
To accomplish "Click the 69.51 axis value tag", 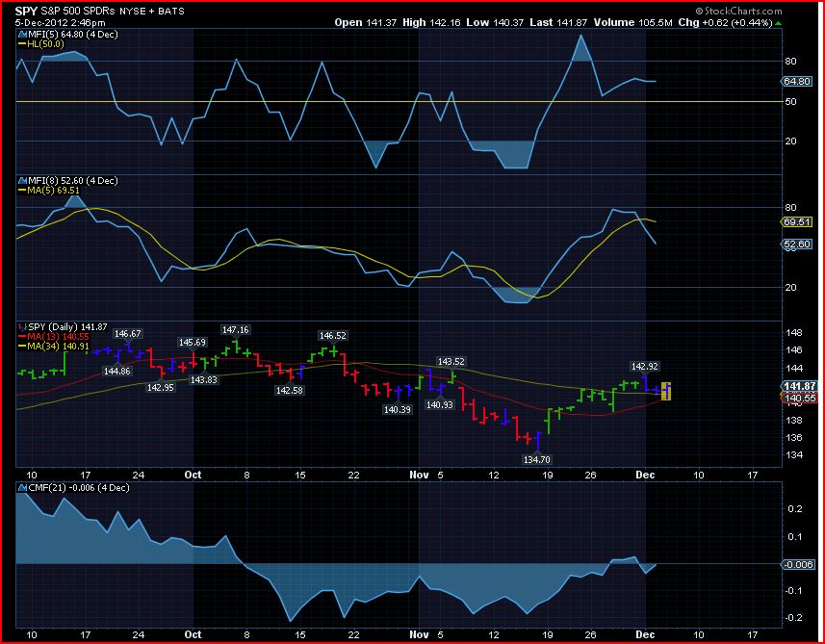I will tap(797, 222).
